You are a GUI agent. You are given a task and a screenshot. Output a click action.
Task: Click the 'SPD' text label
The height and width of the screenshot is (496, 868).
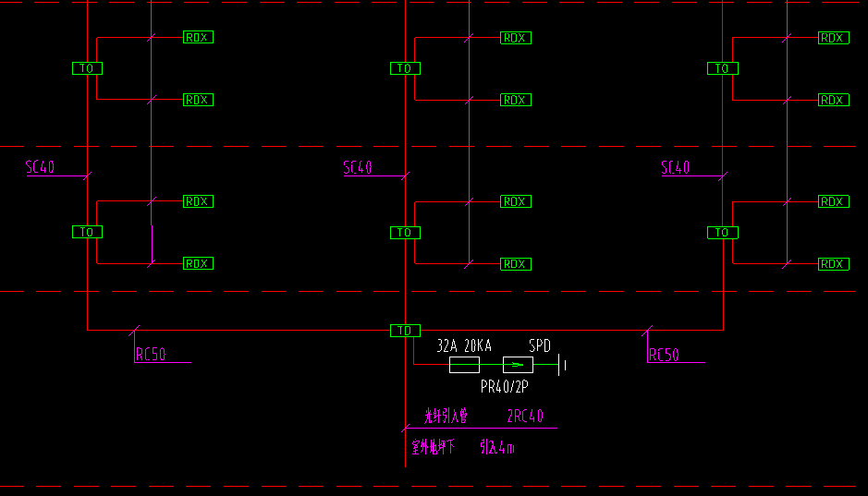pos(540,345)
